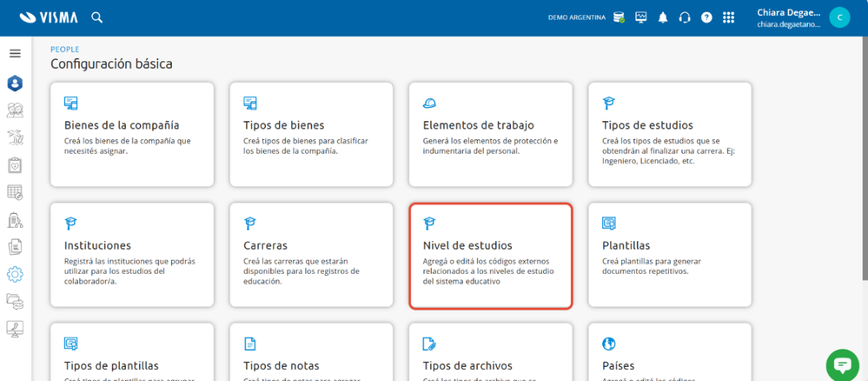Click the headset support icon

pyautogui.click(x=685, y=17)
